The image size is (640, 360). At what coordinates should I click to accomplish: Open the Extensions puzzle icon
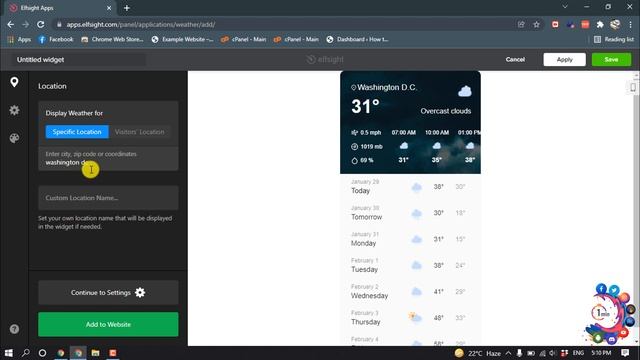(600, 24)
